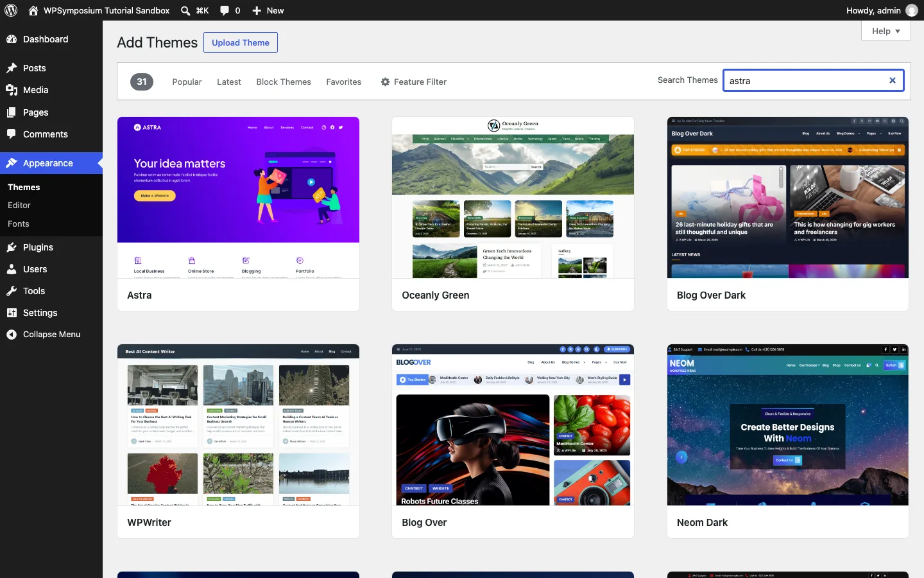924x578 pixels.
Task: Click the Appearance paintbrush icon
Action: [x=12, y=163]
